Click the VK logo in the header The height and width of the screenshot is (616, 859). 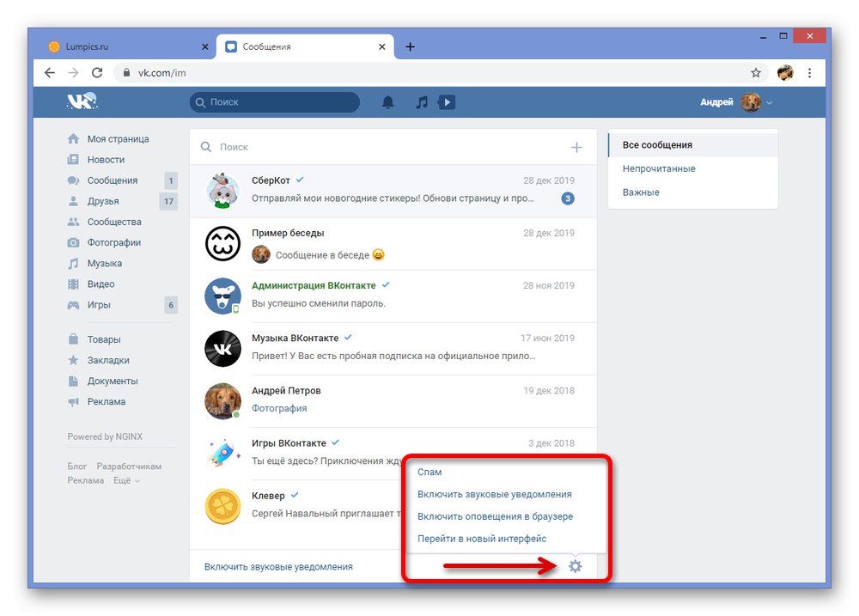click(x=82, y=101)
